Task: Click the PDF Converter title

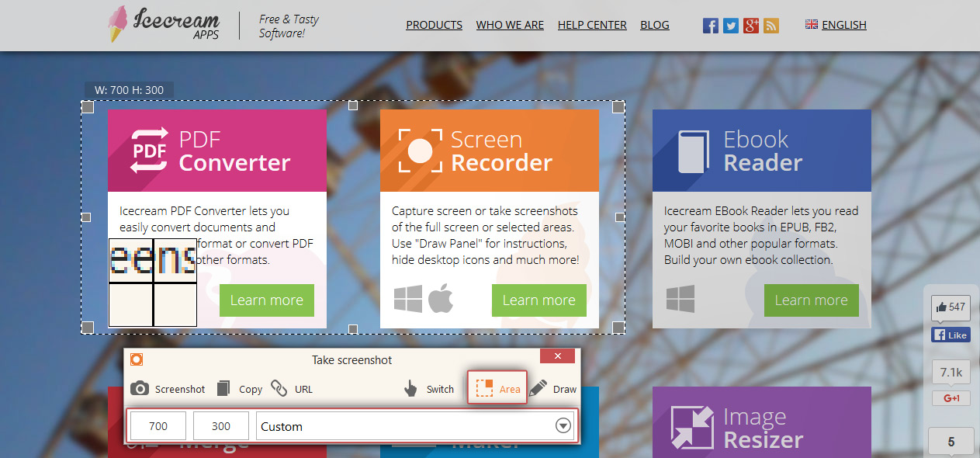Action: pos(235,151)
